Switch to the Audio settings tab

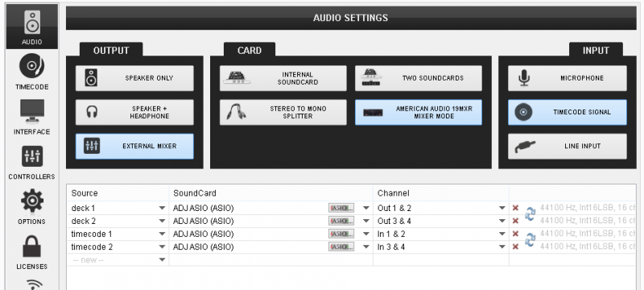pyautogui.click(x=32, y=27)
